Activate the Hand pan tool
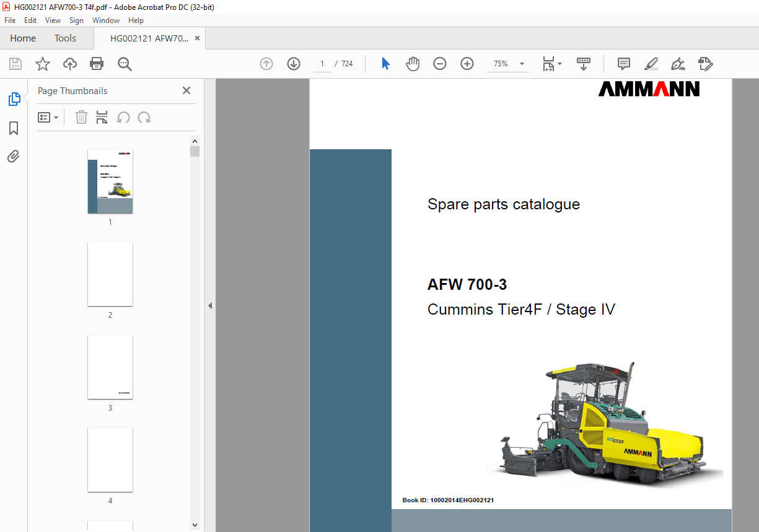759x532 pixels. (x=413, y=64)
